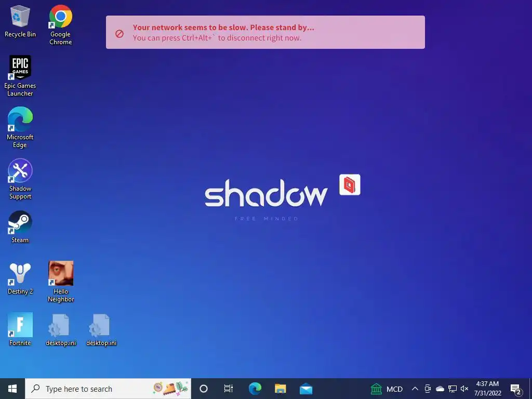Open File Explorer from the taskbar
The image size is (532, 399).
coord(280,389)
